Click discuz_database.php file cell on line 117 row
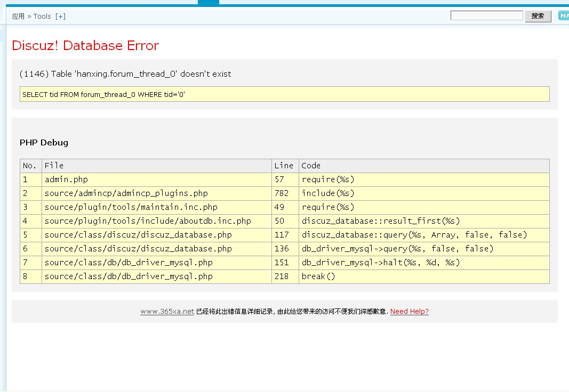 click(x=156, y=235)
